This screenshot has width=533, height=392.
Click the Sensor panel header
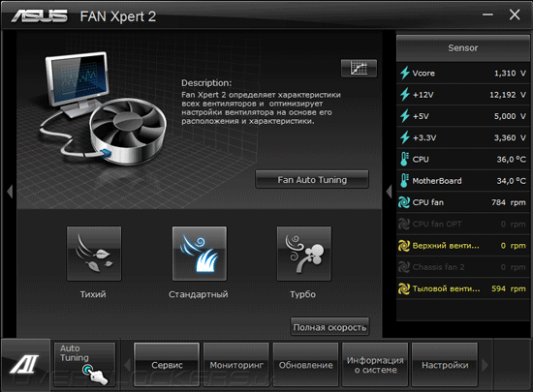pyautogui.click(x=463, y=47)
